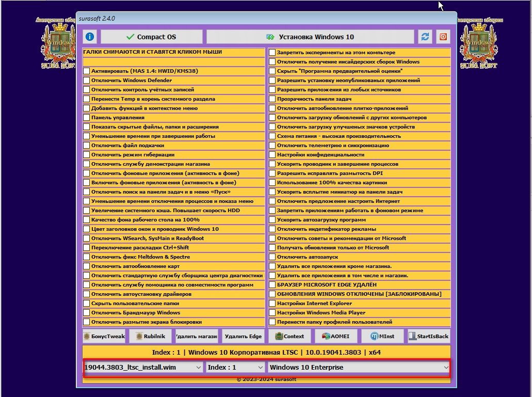This screenshot has height=397, width=532.
Task: Toggle ОБНОВЛЕНИЯ WINDOWS ОТКЛЮЧЕНЫ [ЗАБЛОКИРОВАНЫ]
Action: (x=272, y=294)
